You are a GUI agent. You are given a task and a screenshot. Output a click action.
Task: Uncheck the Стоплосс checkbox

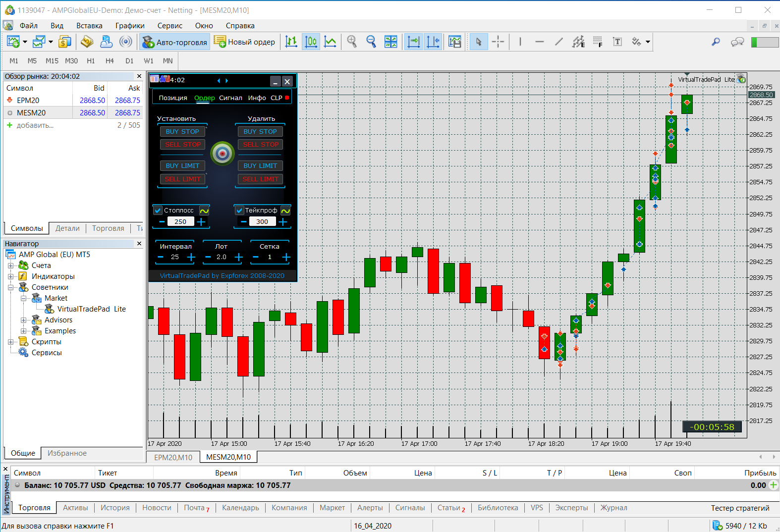tap(158, 210)
